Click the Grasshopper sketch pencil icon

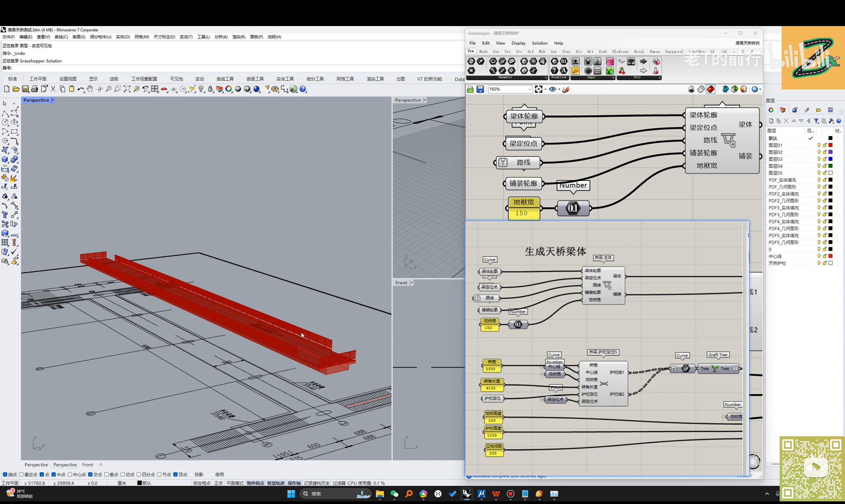[x=566, y=89]
